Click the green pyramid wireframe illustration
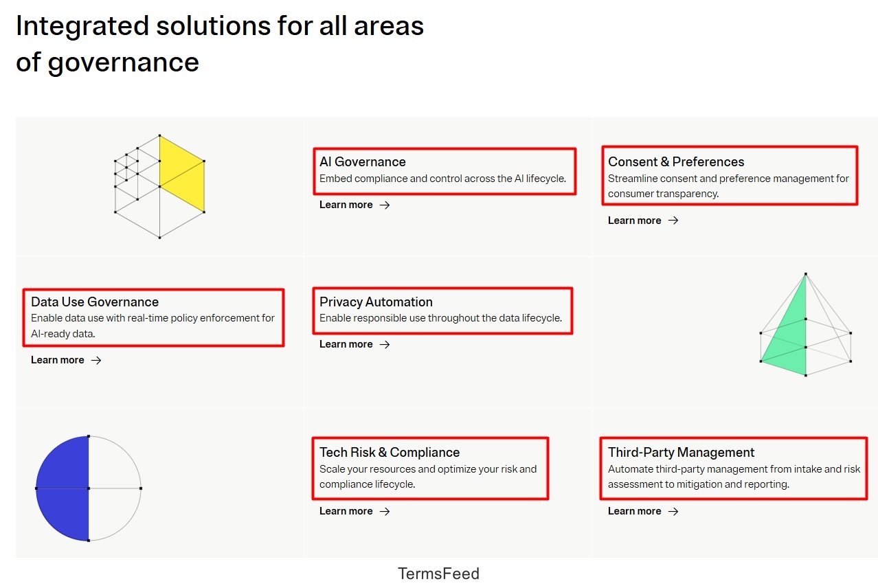This screenshot has height=588, width=878. (806, 324)
